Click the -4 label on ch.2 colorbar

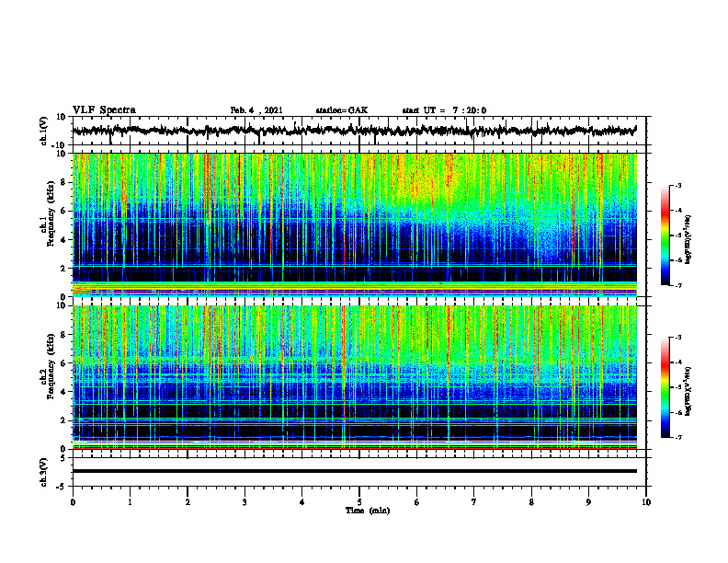point(677,362)
